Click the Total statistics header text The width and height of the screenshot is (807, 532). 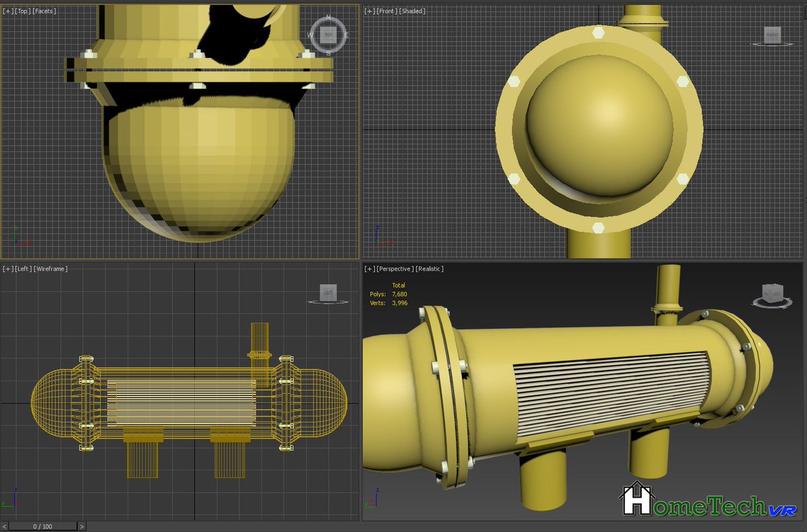pyautogui.click(x=399, y=285)
